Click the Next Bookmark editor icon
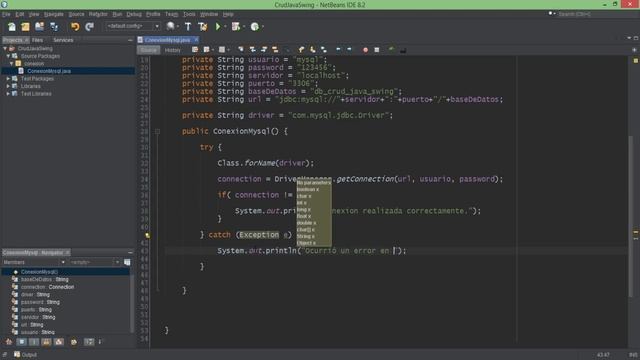The height and width of the screenshot is (360, 640). click(x=313, y=50)
